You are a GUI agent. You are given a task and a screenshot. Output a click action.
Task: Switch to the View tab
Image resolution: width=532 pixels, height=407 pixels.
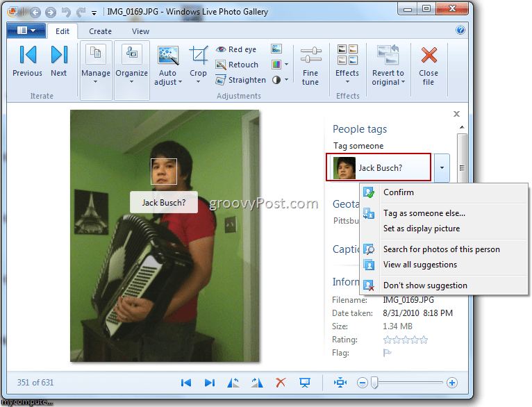coord(140,31)
